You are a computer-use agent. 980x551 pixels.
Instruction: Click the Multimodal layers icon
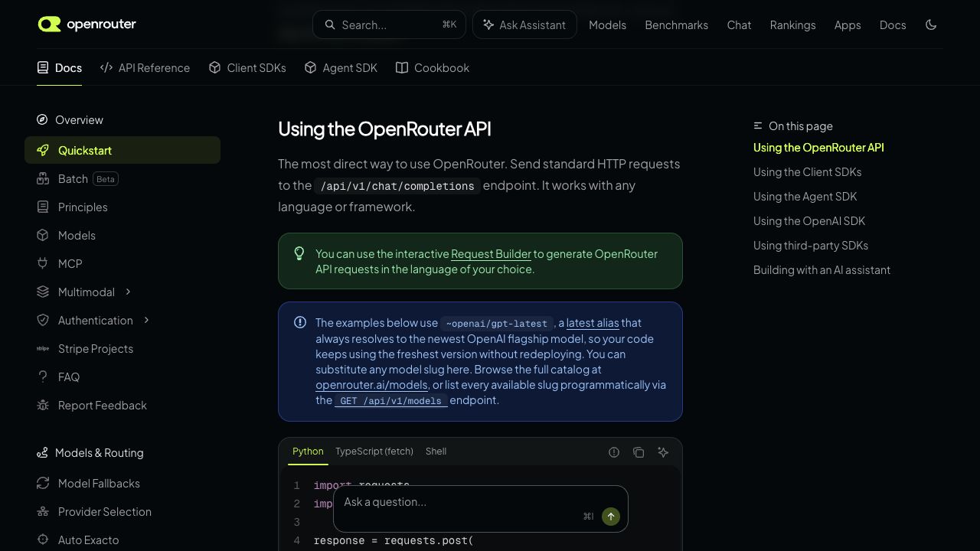(43, 292)
